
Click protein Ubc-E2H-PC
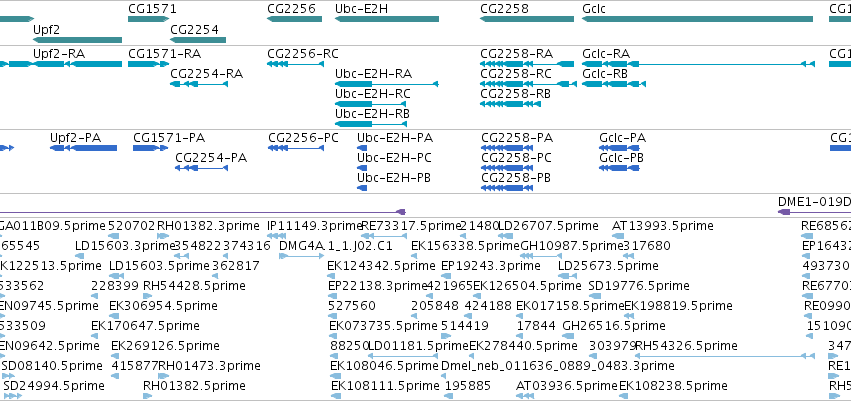(395, 158)
